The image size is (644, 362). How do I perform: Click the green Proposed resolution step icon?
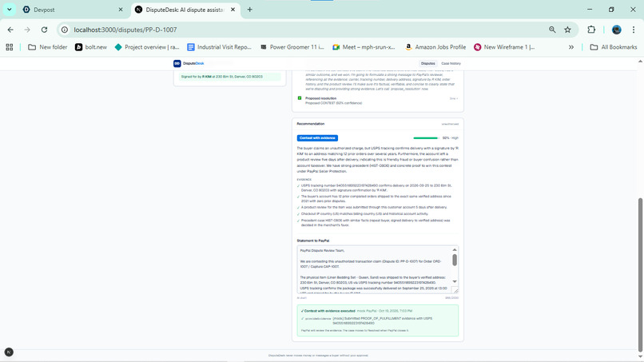click(300, 98)
